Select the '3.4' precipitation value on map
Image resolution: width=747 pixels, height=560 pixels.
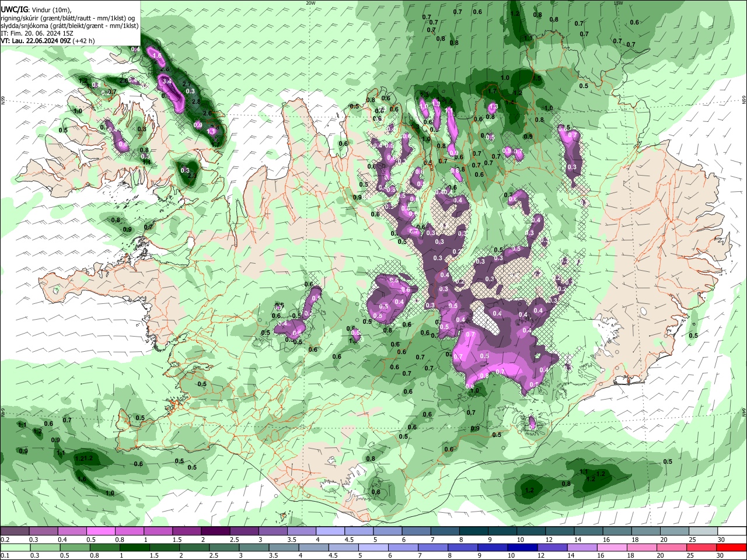tap(166, 81)
